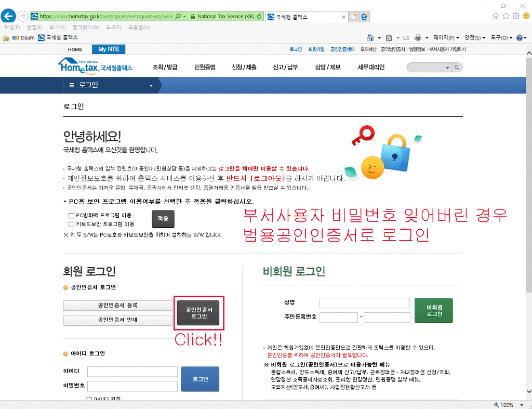Open the 편집(E) menu
Screen dimensions: 532x409
coord(35,27)
